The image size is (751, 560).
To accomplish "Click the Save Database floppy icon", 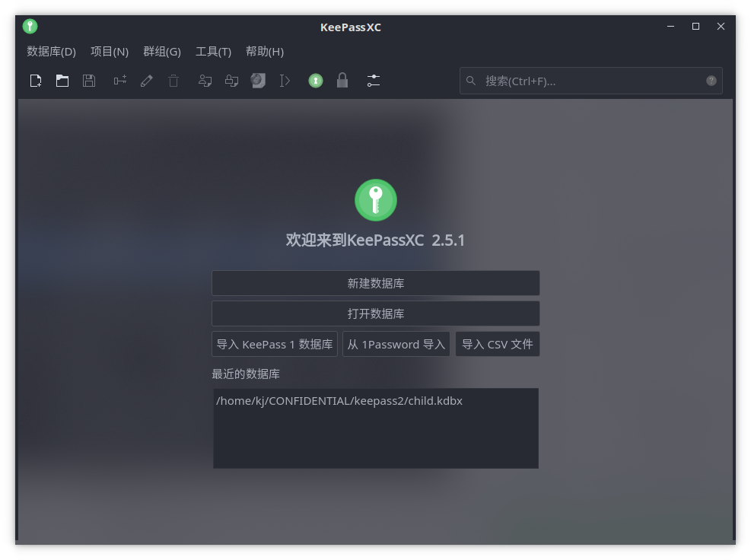I will pyautogui.click(x=88, y=81).
